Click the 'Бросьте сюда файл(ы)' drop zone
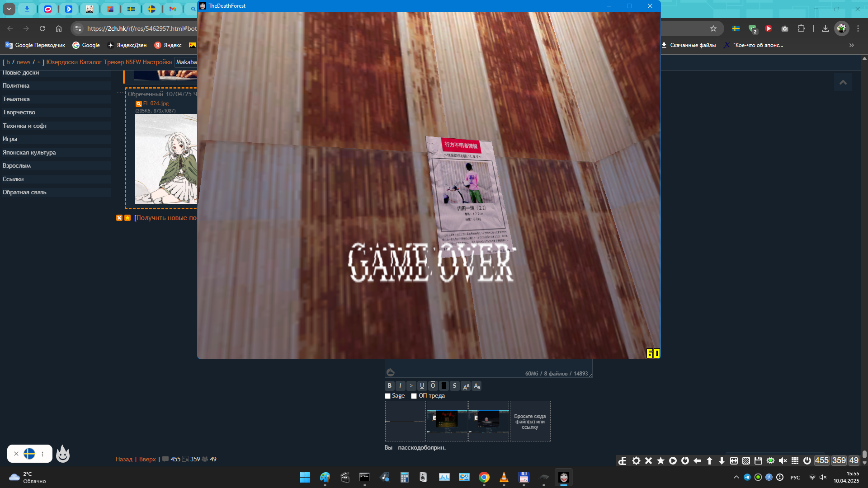This screenshot has width=868, height=488. point(530,421)
